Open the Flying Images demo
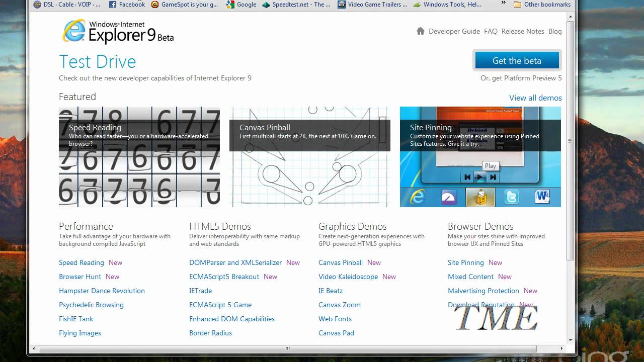 [x=80, y=333]
